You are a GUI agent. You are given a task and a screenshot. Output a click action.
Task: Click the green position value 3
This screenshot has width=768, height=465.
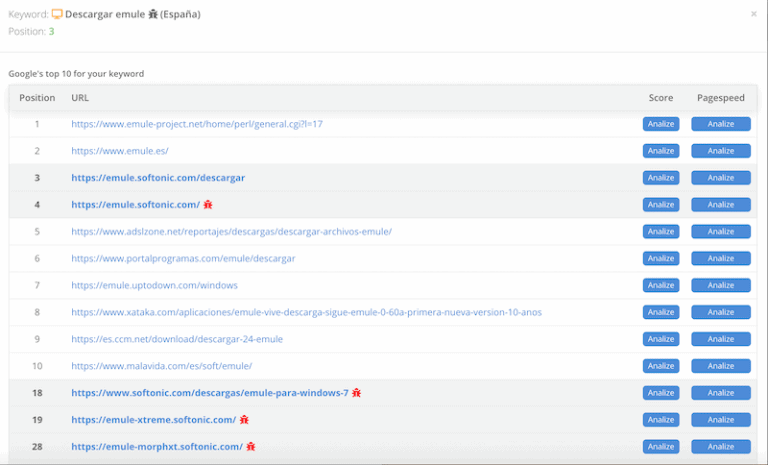click(x=51, y=31)
